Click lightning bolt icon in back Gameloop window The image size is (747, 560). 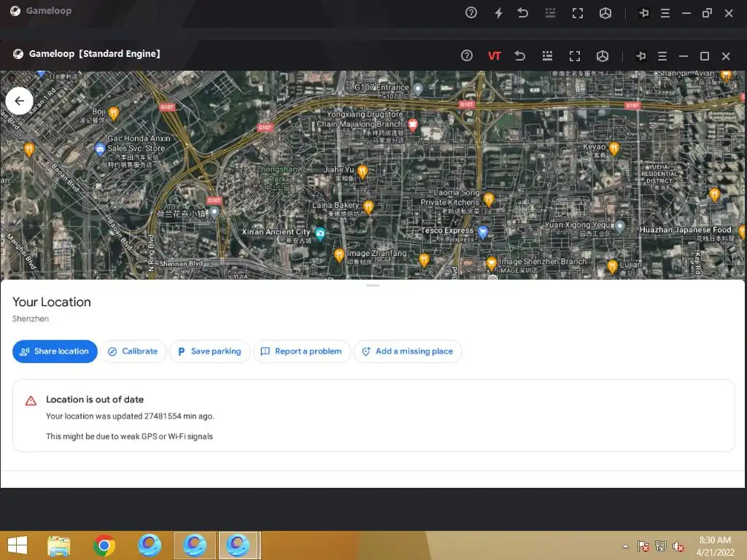pos(498,13)
